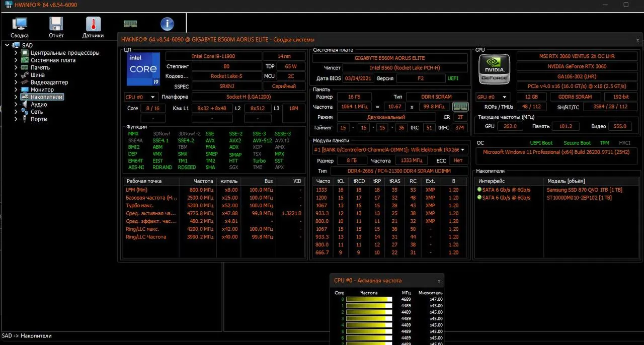This screenshot has height=345, width=644.
Task: Click status bar text SAD -> Накопители
Action: [27, 336]
